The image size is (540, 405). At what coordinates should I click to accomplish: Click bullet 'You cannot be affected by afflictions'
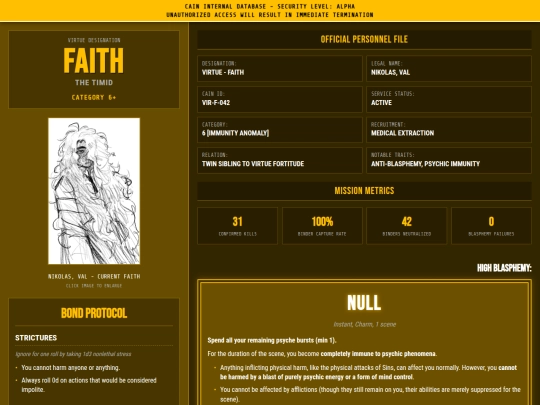tap(370, 394)
